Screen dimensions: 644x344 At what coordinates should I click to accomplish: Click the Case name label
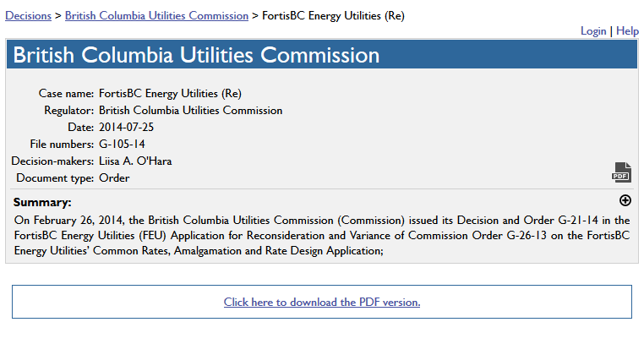[66, 93]
